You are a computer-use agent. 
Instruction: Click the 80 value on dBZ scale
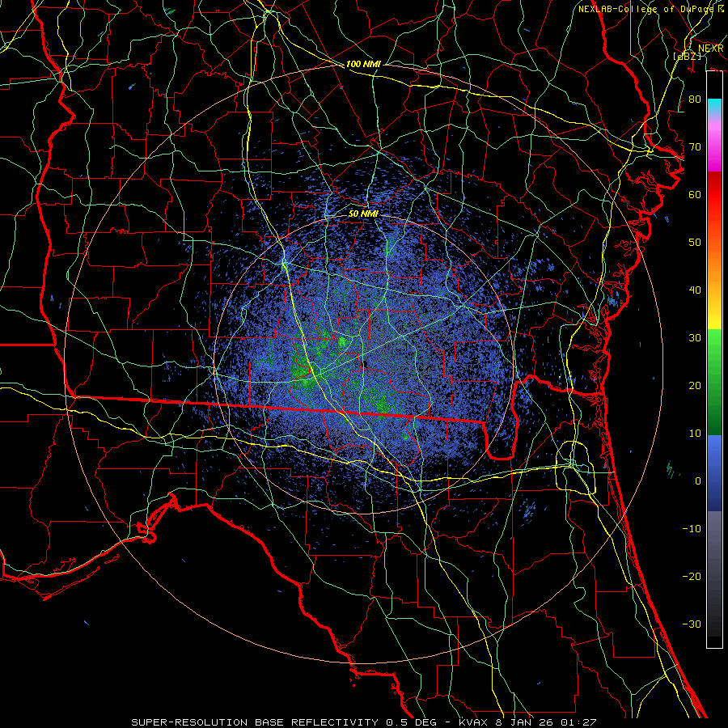[695, 99]
